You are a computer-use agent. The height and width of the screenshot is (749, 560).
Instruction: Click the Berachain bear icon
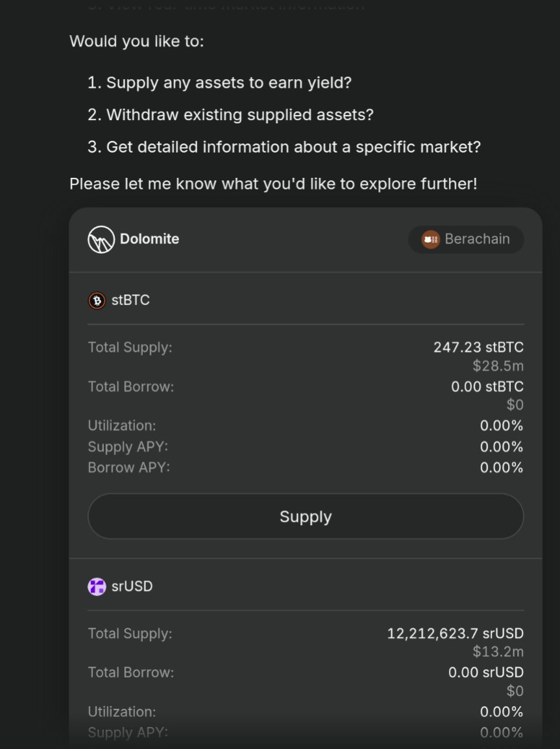click(x=430, y=239)
